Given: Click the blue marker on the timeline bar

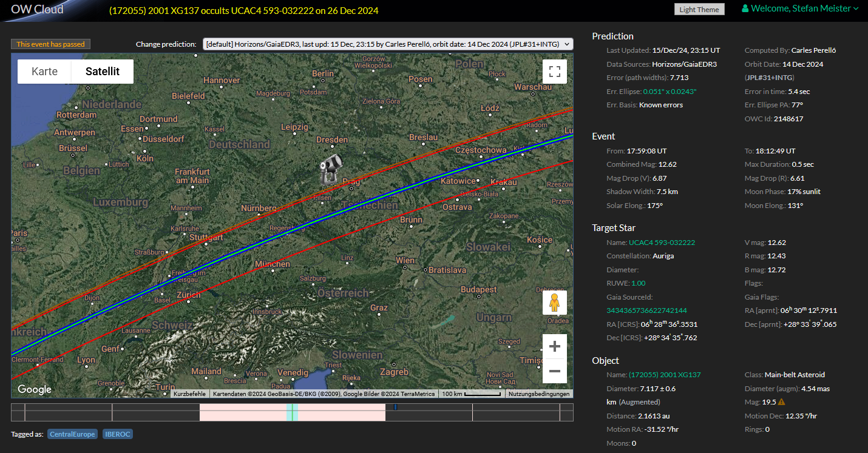Looking at the screenshot, I should click(x=395, y=407).
